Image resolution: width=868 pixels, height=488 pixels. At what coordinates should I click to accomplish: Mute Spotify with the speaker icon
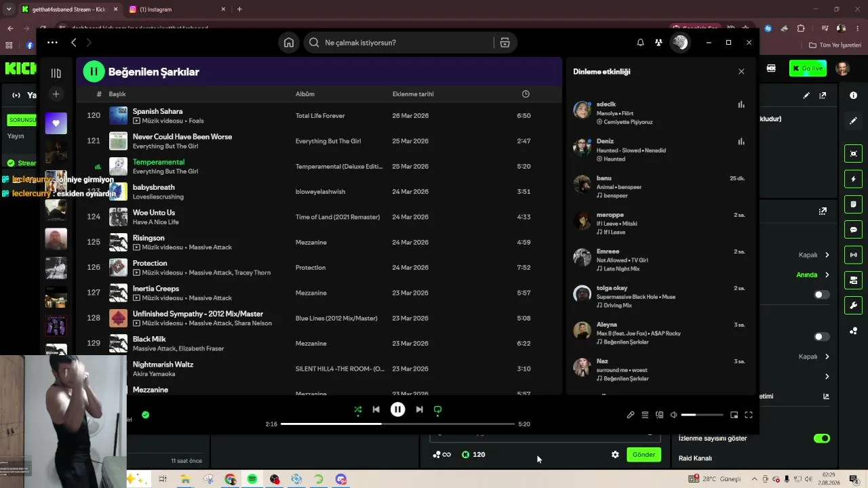[x=673, y=415]
